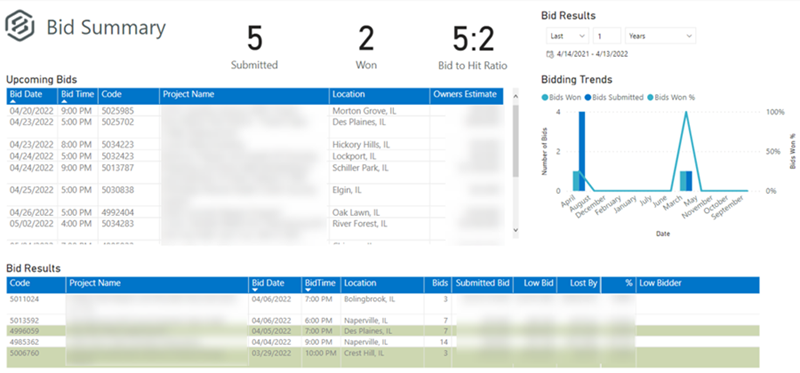Select bid result row code 5013592

(x=383, y=320)
